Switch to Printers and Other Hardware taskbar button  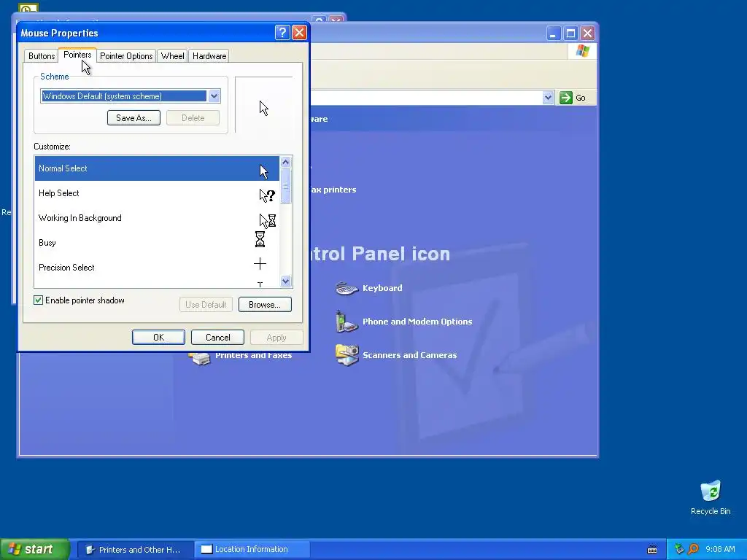tap(135, 550)
